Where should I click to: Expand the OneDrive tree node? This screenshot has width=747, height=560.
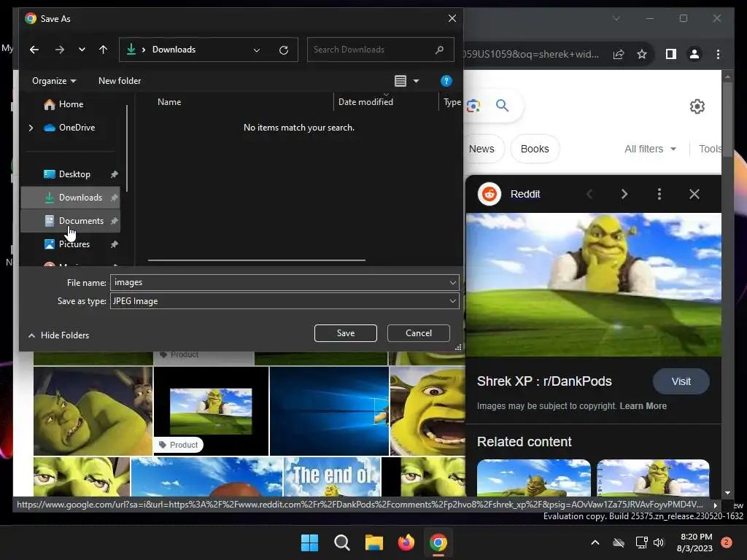coord(31,128)
